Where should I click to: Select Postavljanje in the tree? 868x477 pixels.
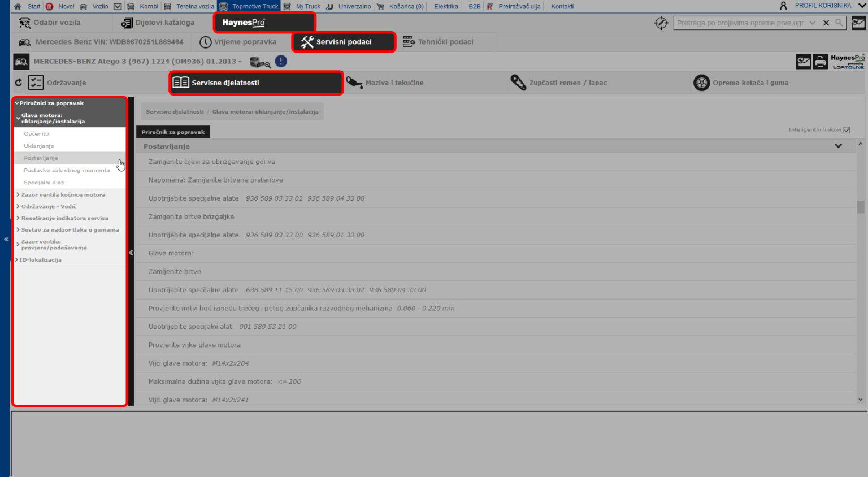click(70, 158)
